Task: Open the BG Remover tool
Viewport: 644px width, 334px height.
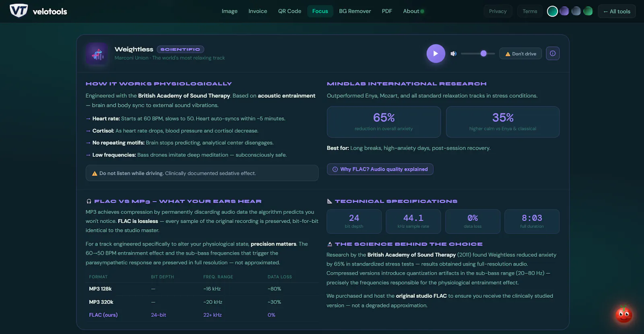Action: (355, 11)
